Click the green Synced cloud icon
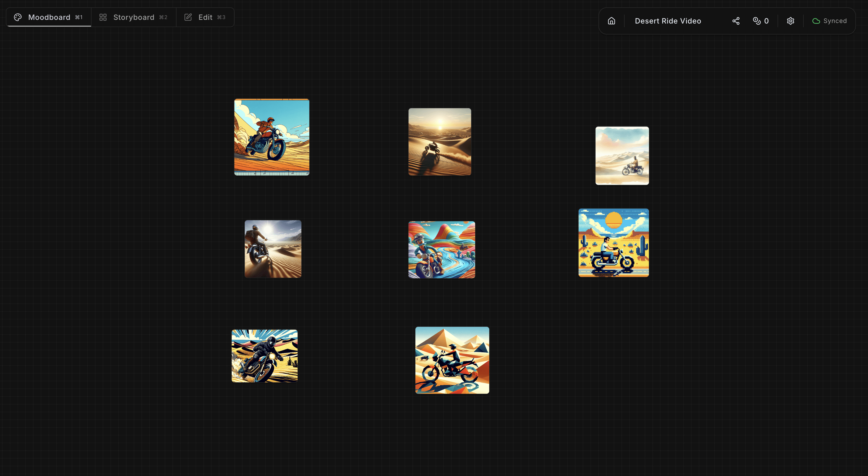The image size is (868, 476). tap(816, 21)
